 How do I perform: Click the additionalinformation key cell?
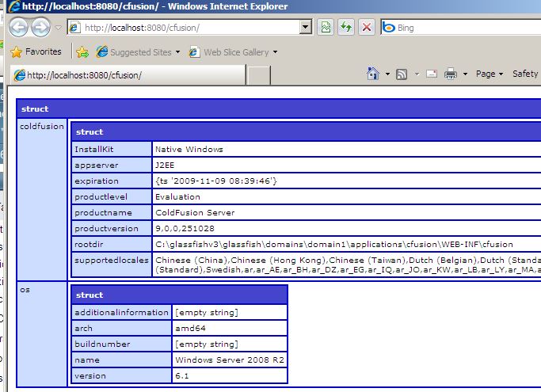click(121, 312)
